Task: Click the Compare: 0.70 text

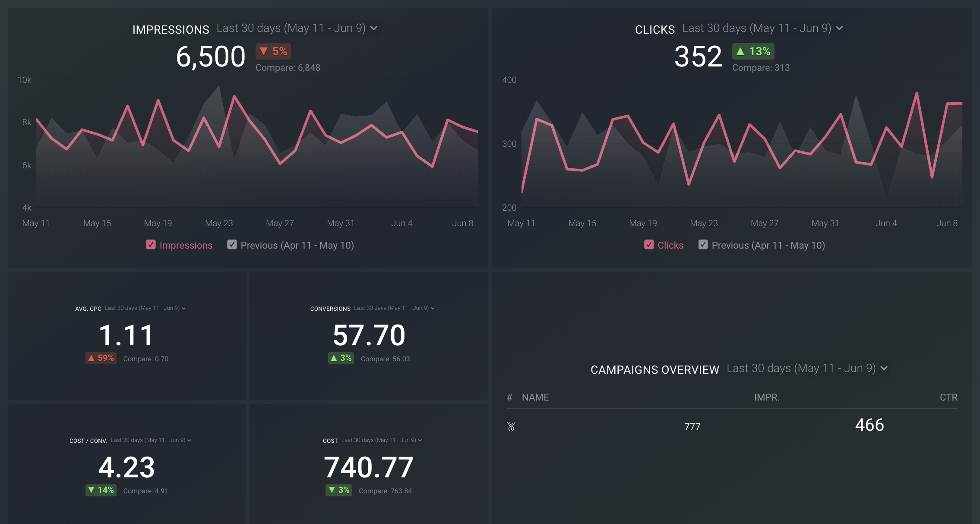Action: (146, 359)
